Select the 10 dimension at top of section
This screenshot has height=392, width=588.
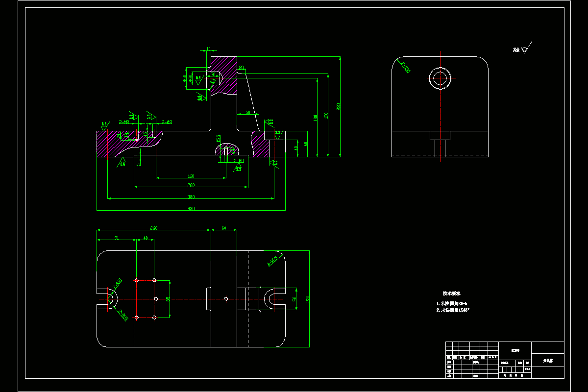click(x=208, y=49)
